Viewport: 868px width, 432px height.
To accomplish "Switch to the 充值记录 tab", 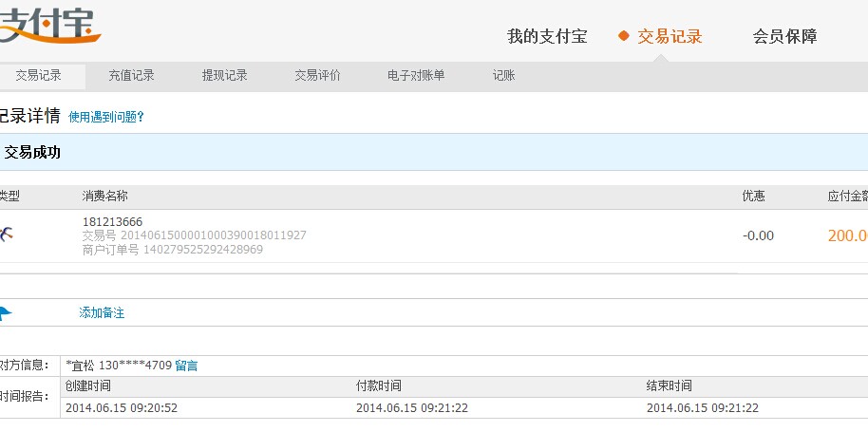I will [x=131, y=76].
